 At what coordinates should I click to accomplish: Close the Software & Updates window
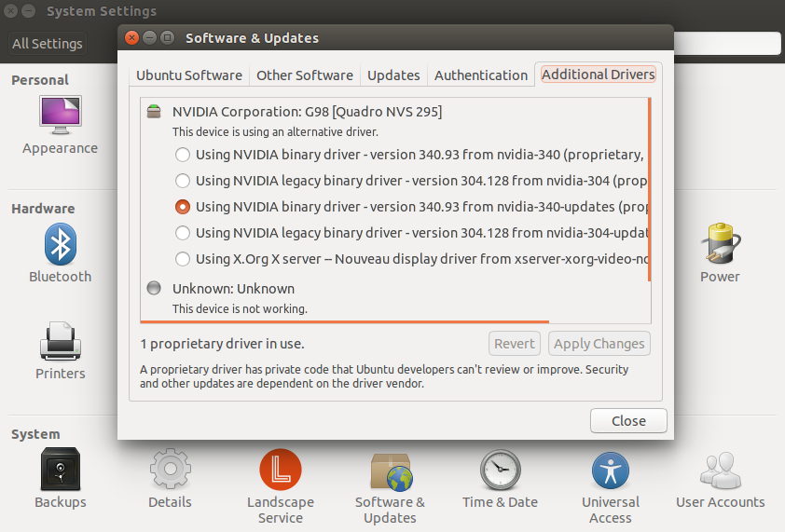pos(131,38)
